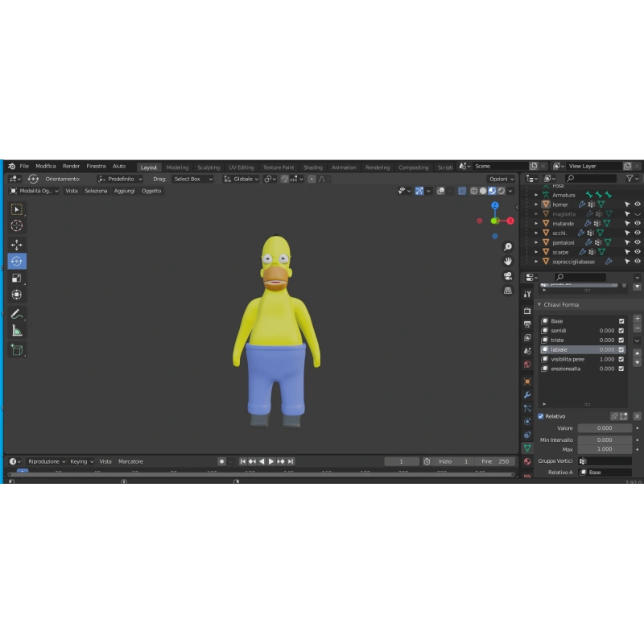
Task: Click the Valore value slider field
Action: [605, 428]
